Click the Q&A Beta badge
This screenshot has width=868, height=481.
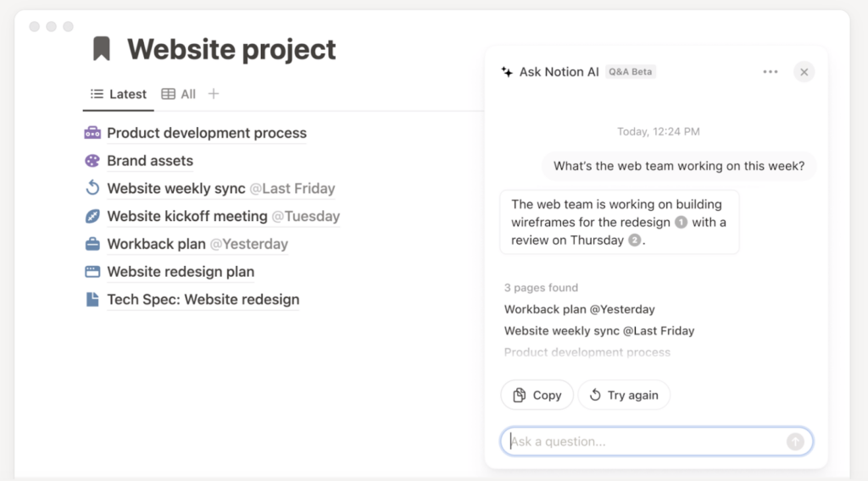[631, 72]
